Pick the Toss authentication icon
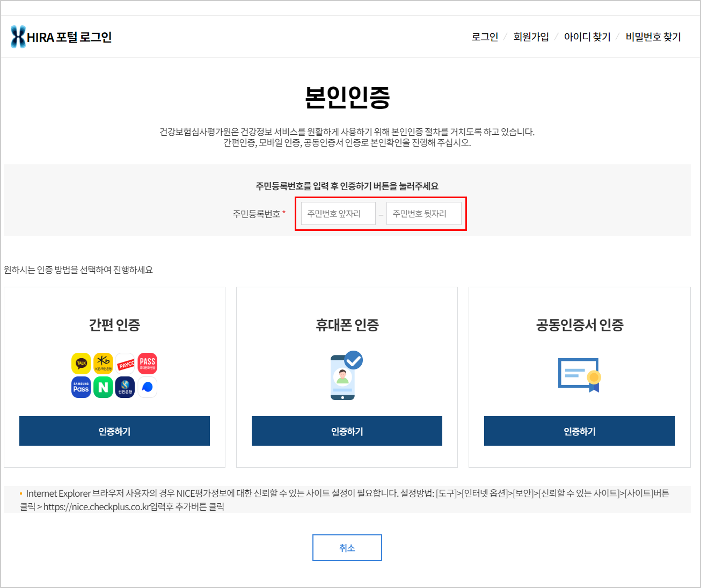Screen dimensions: 701x588 [147, 387]
